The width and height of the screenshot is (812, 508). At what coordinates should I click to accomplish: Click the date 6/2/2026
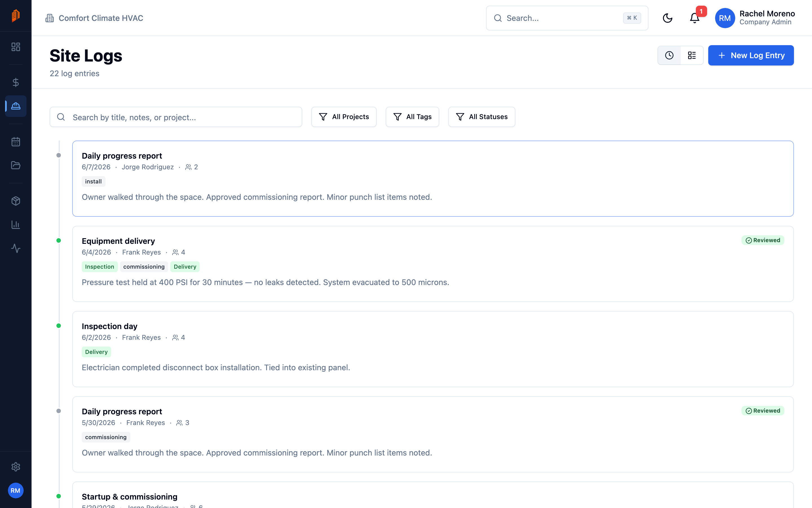tap(96, 338)
